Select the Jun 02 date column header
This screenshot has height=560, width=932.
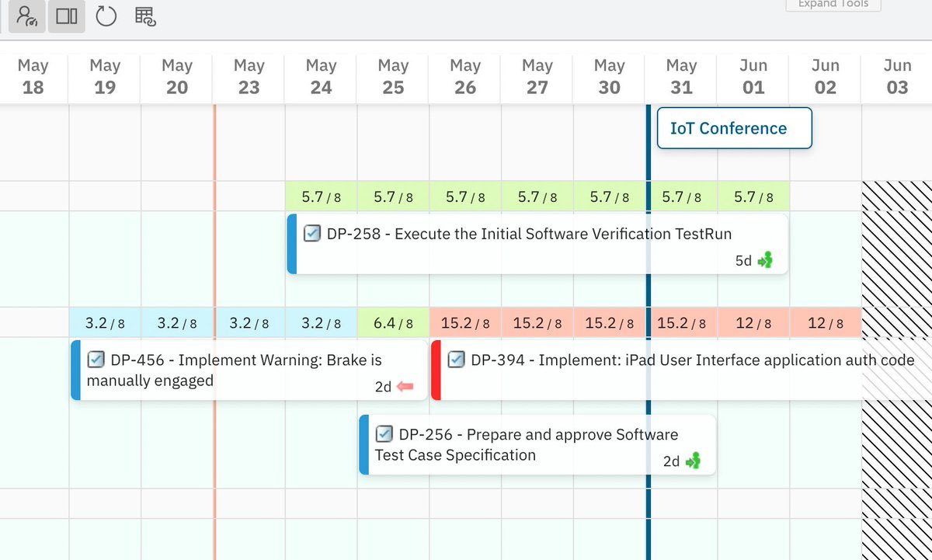[x=826, y=77]
